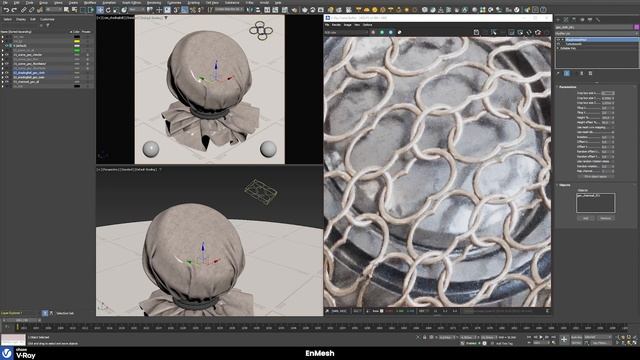
Task: Click the Set Keys plus button
Action: pos(564,339)
